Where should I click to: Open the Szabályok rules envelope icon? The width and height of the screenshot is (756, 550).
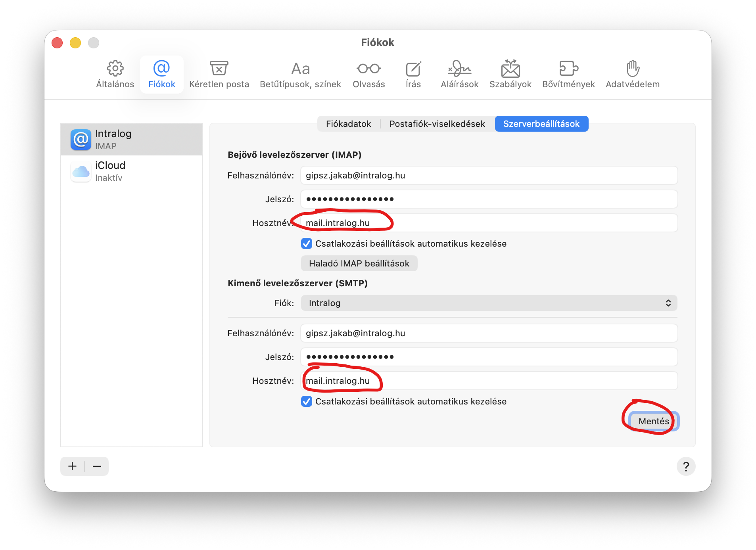510,69
